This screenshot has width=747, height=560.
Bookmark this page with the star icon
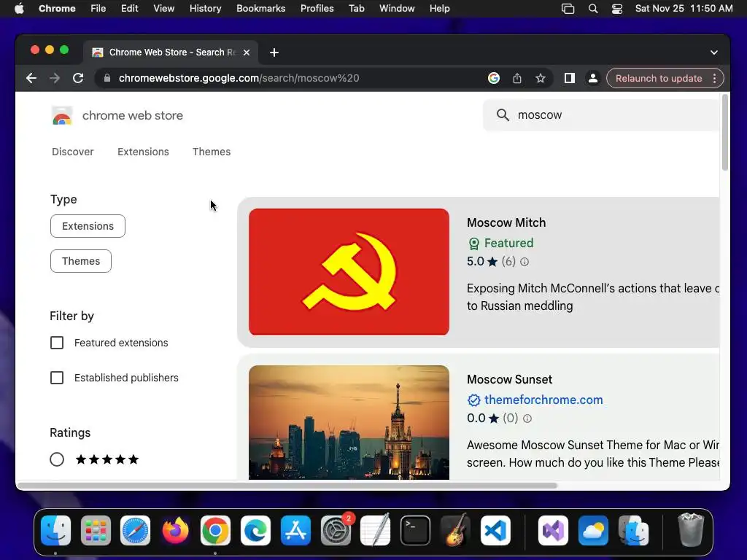coord(541,78)
